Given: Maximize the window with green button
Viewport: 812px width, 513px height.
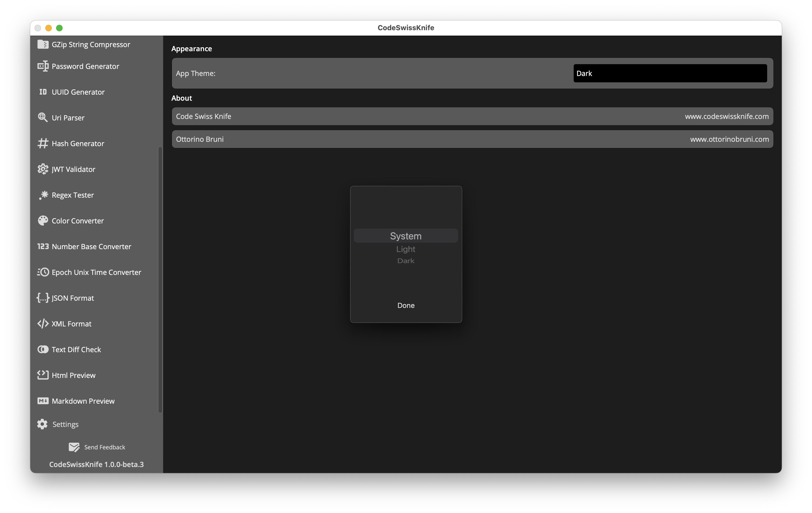Looking at the screenshot, I should coord(59,28).
